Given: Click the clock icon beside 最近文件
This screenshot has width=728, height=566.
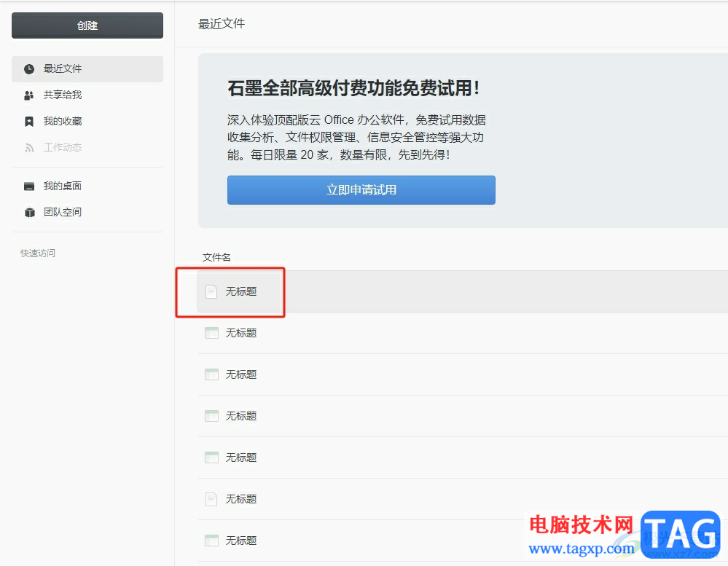Looking at the screenshot, I should [x=29, y=69].
